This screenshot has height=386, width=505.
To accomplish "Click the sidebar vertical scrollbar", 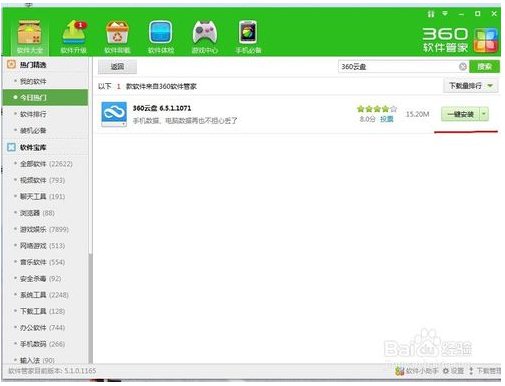I will [90, 308].
